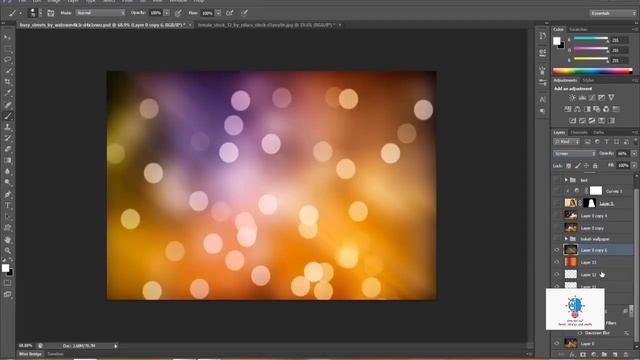Add a Hue/Saturation adjustment

point(567,109)
